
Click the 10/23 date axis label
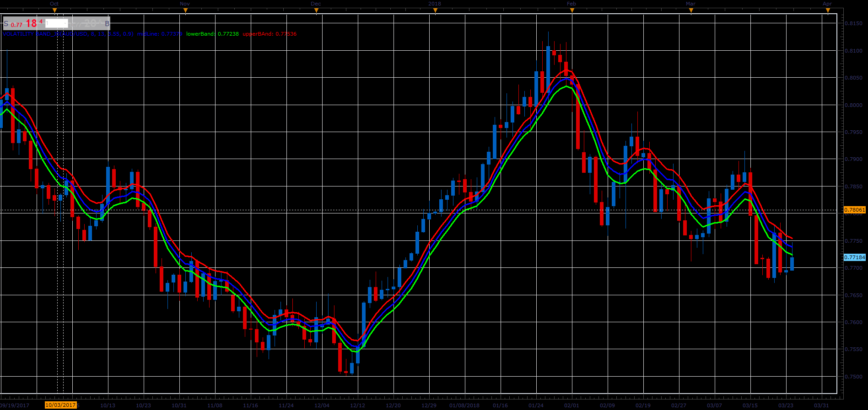[144, 405]
